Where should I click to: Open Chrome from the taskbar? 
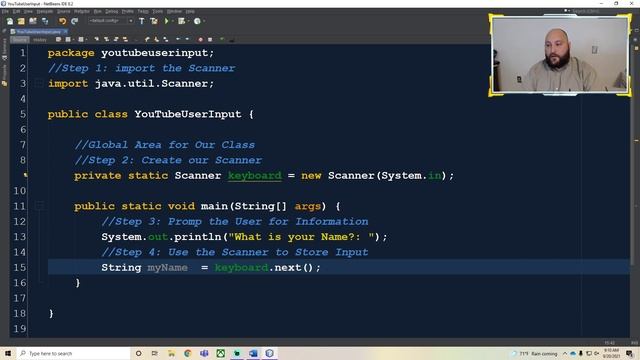187,353
